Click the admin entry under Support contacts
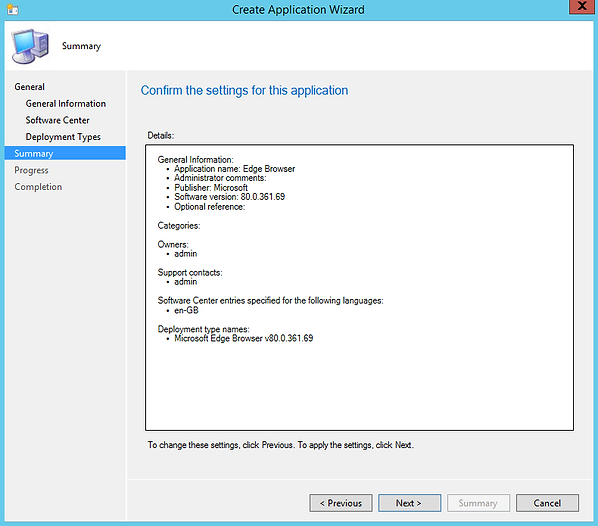598x526 pixels. tap(186, 282)
